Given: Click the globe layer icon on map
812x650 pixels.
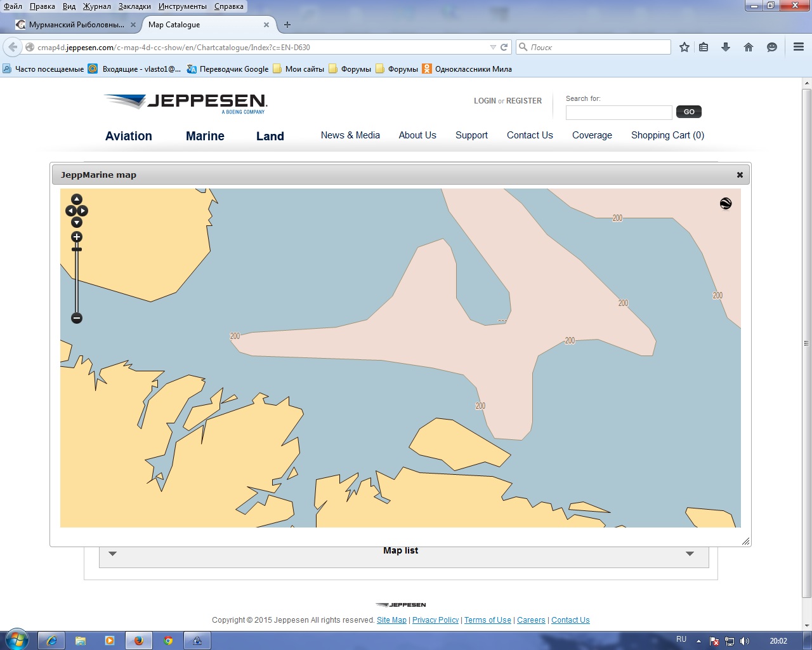Looking at the screenshot, I should pyautogui.click(x=726, y=204).
